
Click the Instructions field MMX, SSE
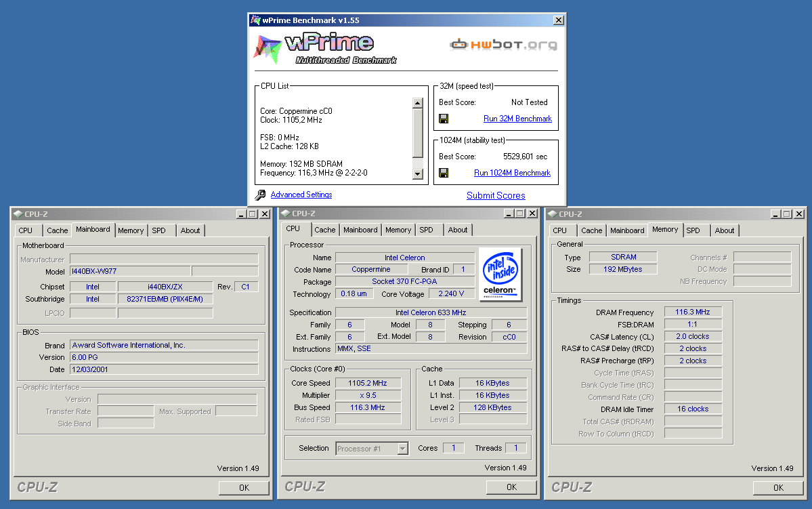431,349
